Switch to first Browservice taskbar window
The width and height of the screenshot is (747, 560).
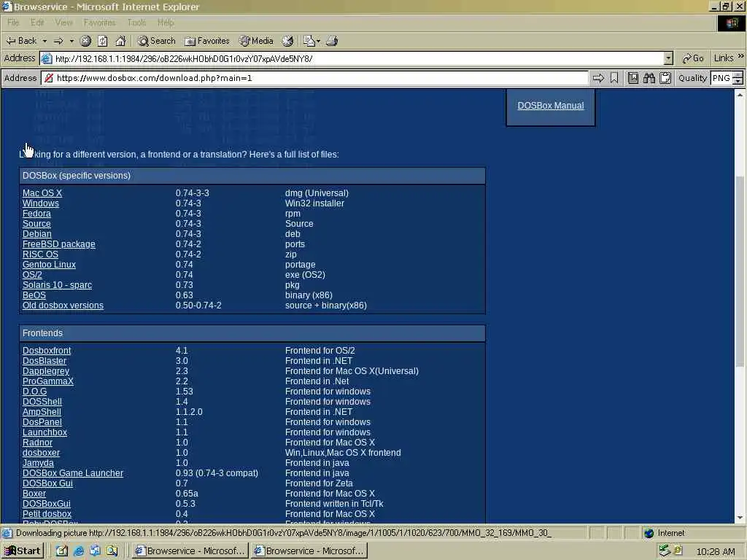(x=190, y=551)
